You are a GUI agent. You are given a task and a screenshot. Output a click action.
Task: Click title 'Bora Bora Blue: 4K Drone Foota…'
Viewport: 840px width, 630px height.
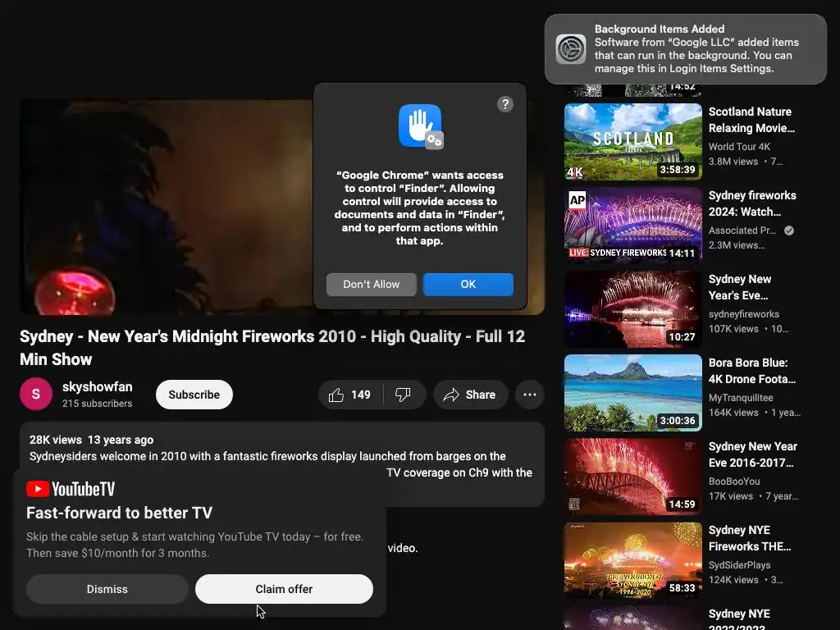click(x=752, y=371)
